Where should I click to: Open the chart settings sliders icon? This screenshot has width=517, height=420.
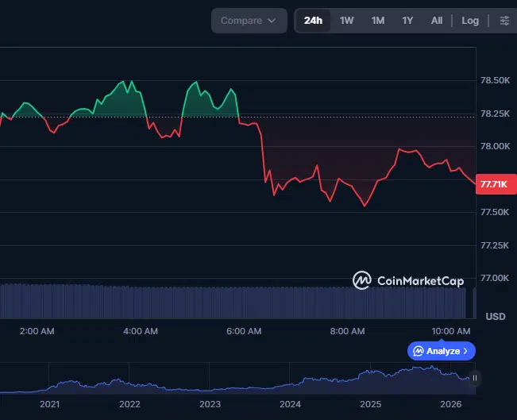pyautogui.click(x=504, y=21)
